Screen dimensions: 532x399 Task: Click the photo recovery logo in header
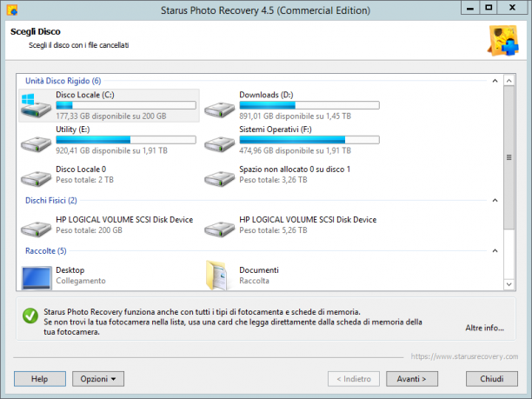[503, 41]
